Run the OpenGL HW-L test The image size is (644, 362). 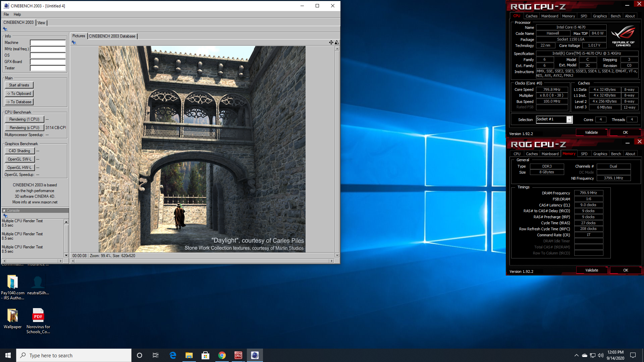point(19,168)
